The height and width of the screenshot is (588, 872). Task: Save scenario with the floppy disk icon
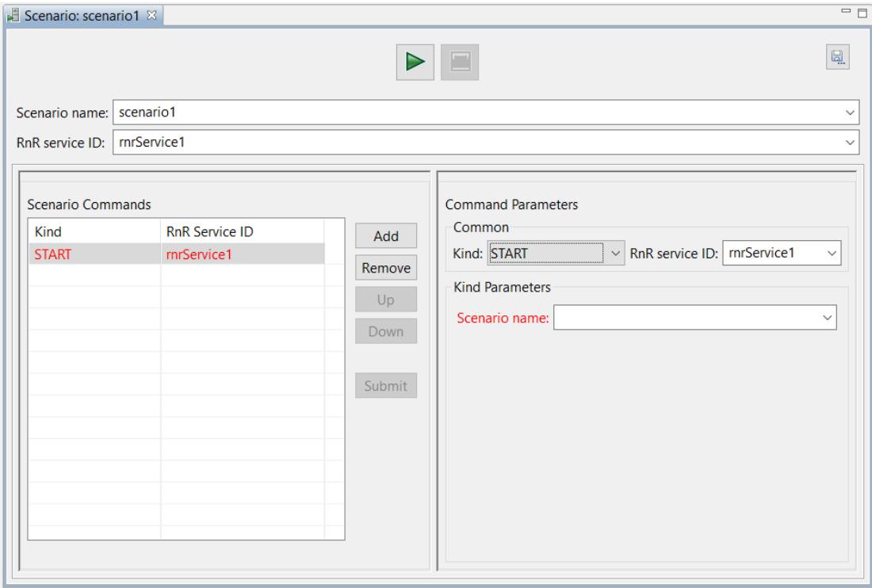pos(837,57)
